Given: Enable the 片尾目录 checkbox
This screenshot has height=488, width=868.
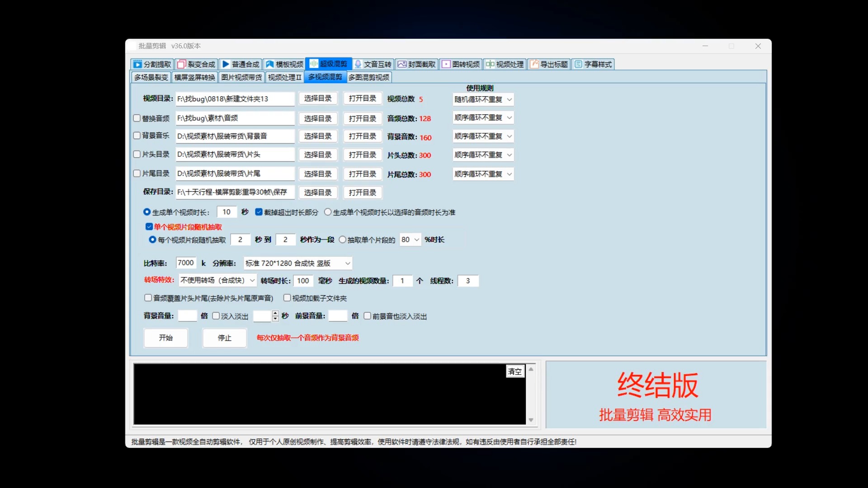Looking at the screenshot, I should click(x=137, y=173).
